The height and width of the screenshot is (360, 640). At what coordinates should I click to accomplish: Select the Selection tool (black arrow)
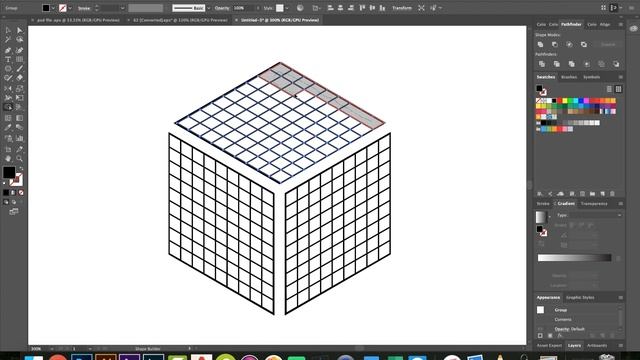click(x=8, y=30)
